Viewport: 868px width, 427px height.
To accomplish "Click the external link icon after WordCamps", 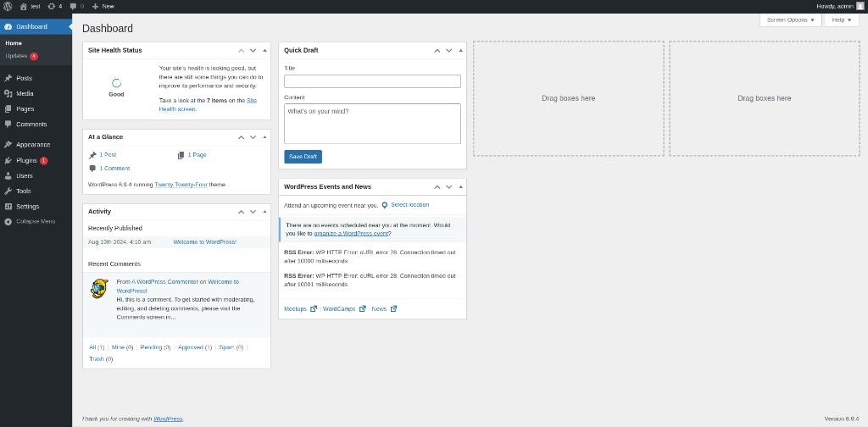I will (x=363, y=308).
